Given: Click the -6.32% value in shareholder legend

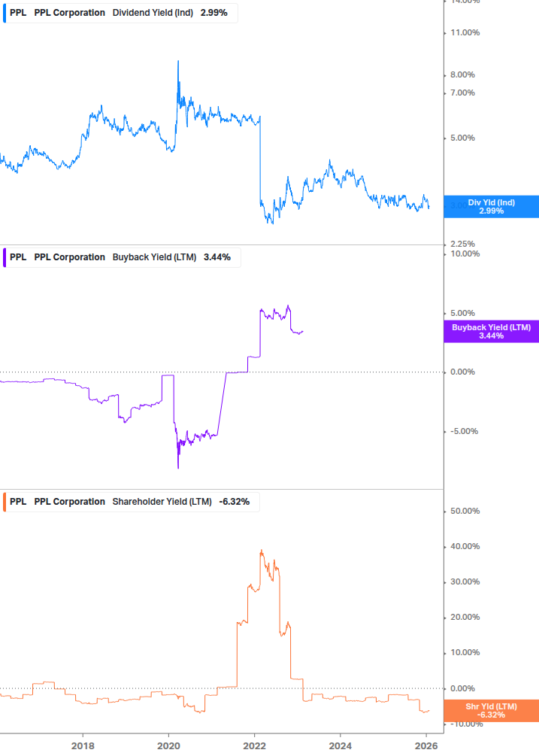Looking at the screenshot, I should [x=234, y=502].
